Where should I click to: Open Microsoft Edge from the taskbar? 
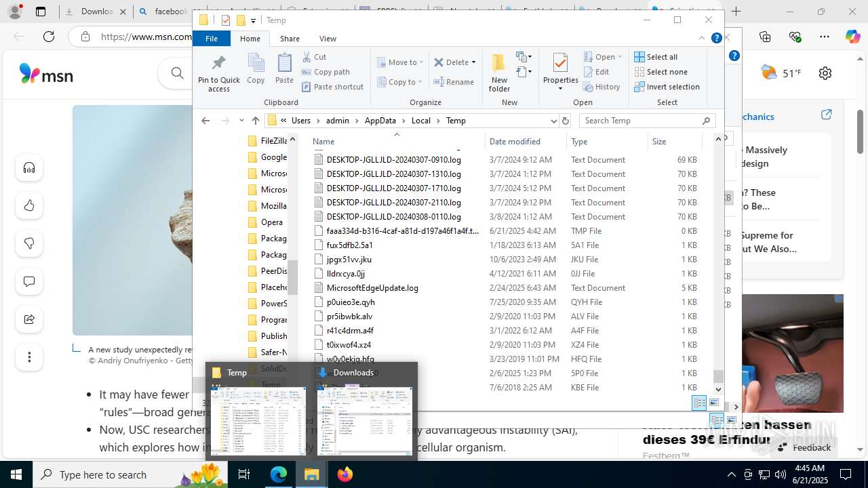coord(279,474)
